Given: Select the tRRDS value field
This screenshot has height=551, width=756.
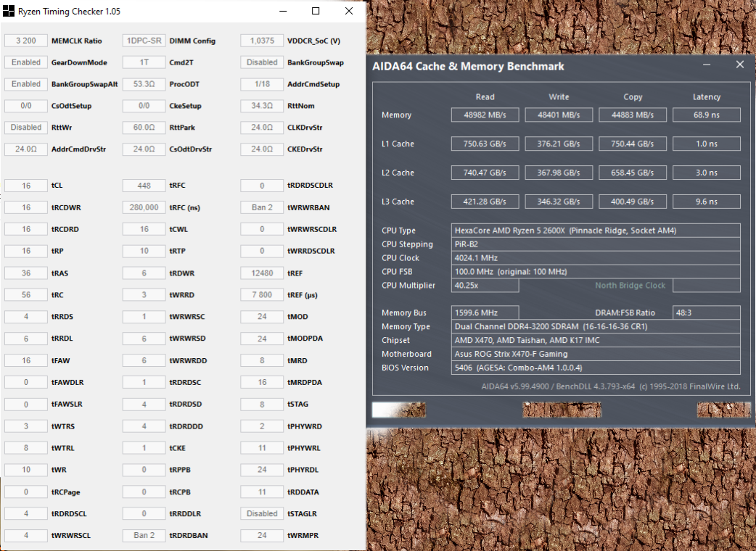Looking at the screenshot, I should pyautogui.click(x=26, y=316).
